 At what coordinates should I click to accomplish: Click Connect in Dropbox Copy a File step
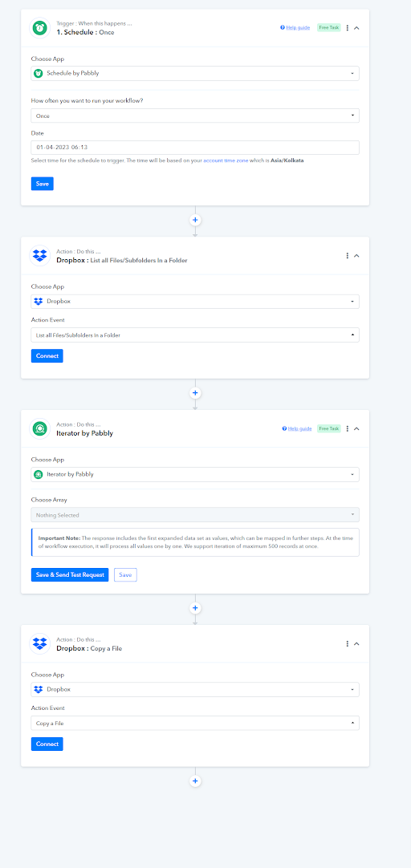pos(47,744)
